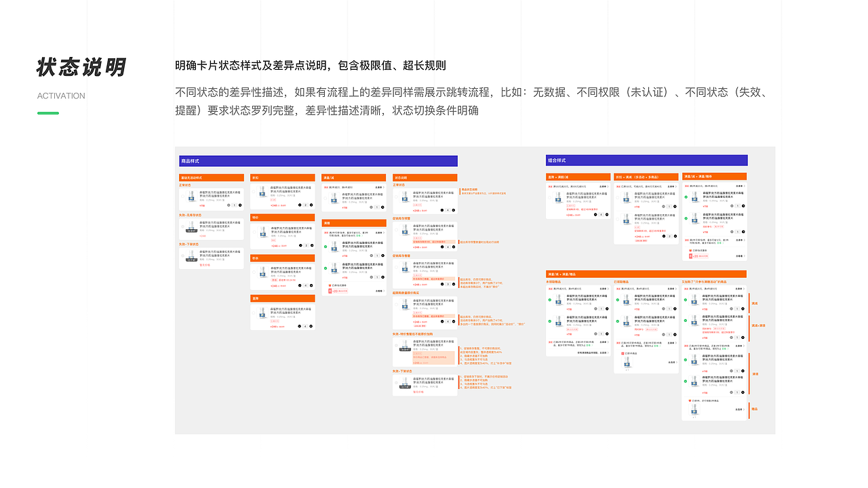
Task: Click the minus button in the 秒杀 card
Action: tap(300, 285)
